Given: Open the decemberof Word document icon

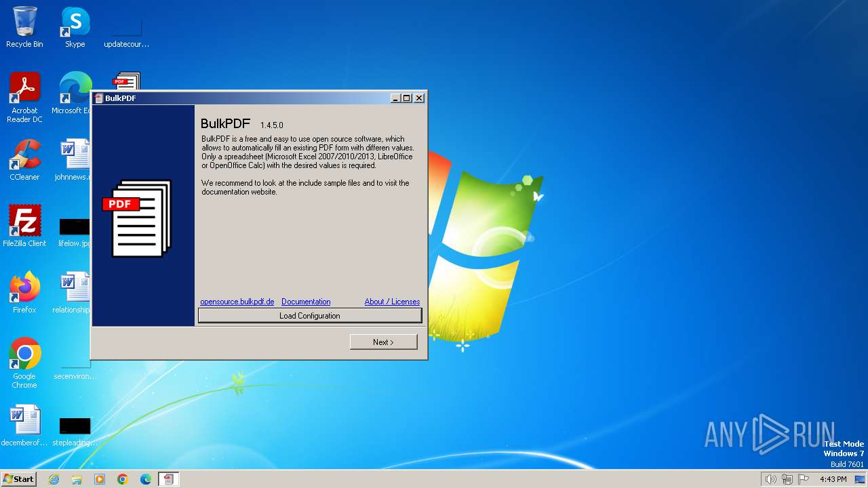Looking at the screenshot, I should [24, 425].
